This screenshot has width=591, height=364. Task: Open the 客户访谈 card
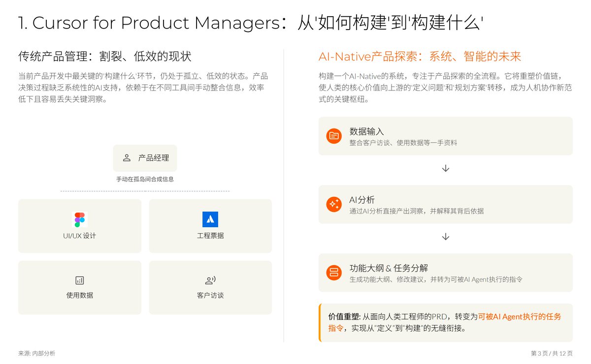(210, 287)
